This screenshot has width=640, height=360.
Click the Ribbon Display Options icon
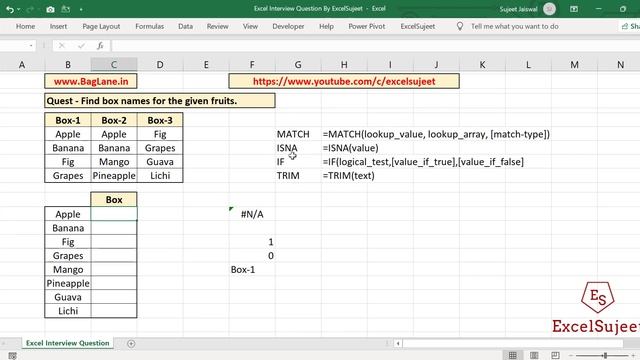pos(574,9)
